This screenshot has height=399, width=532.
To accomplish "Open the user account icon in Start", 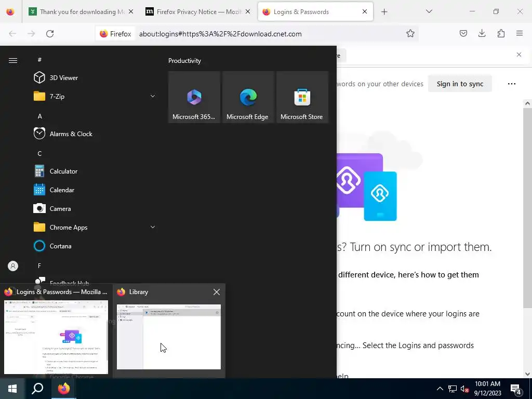I will click(13, 266).
